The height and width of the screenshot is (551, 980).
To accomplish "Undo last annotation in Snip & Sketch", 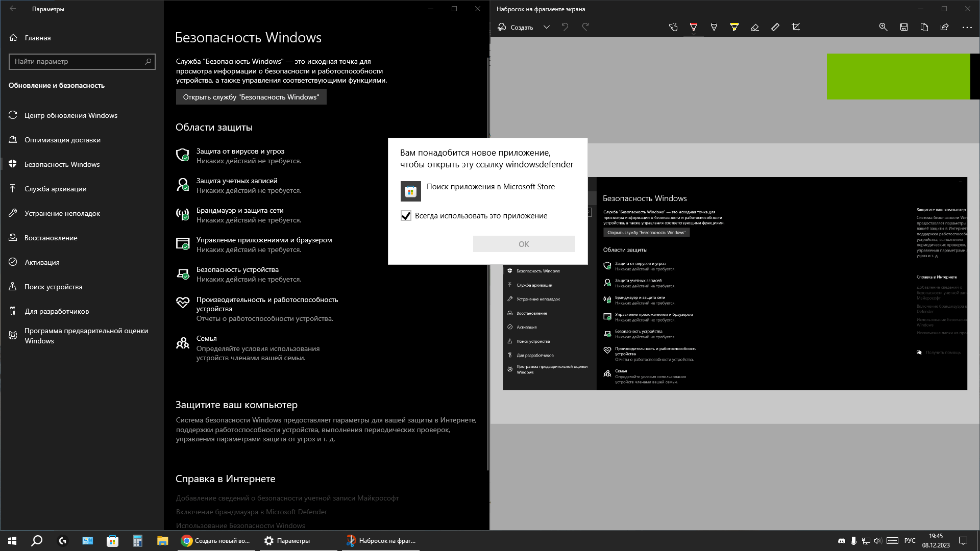I will pos(565,27).
